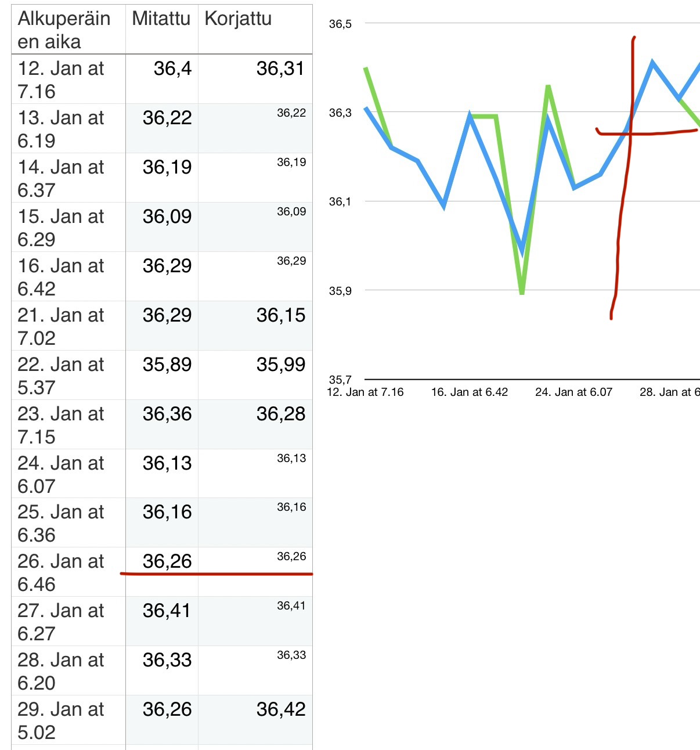Select corrected value 35,99 cell
This screenshot has height=750, width=700.
[255, 376]
